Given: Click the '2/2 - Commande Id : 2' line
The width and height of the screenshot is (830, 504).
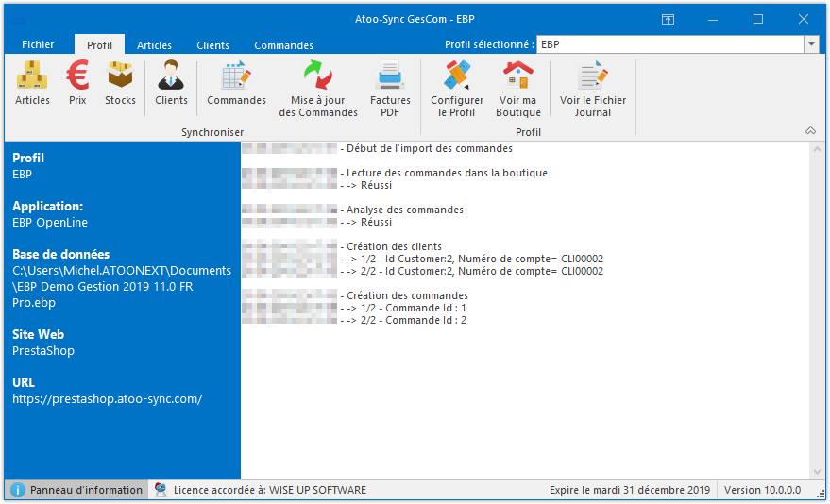Looking at the screenshot, I should point(403,321).
